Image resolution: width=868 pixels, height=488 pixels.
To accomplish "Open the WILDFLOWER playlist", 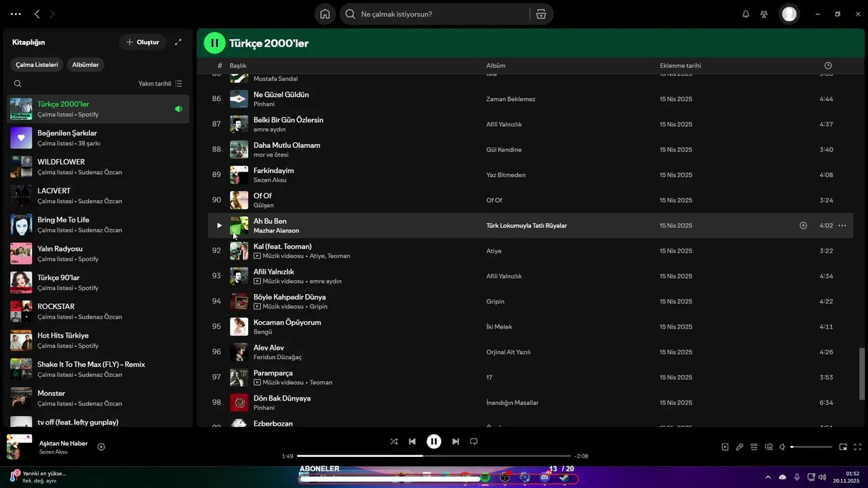I will click(x=98, y=167).
